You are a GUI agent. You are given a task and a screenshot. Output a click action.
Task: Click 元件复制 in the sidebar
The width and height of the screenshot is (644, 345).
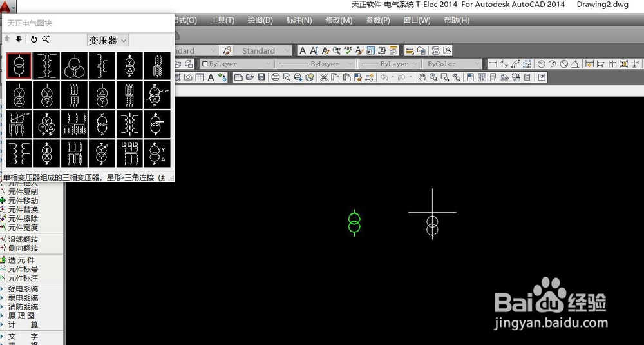23,192
